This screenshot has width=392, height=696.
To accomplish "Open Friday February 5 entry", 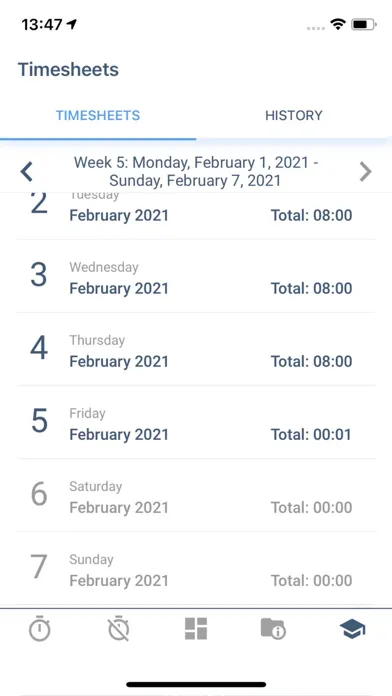I will [x=196, y=423].
